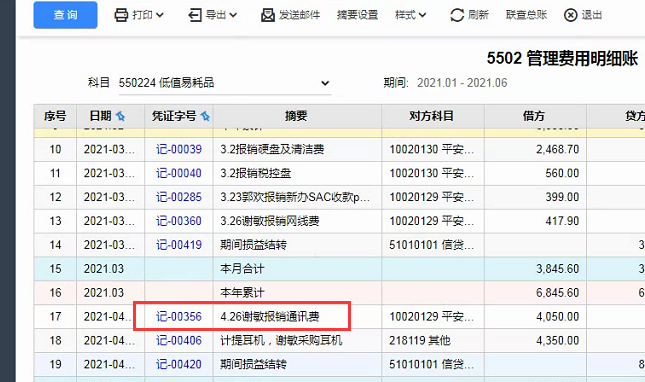Click row number 19

click(x=55, y=364)
